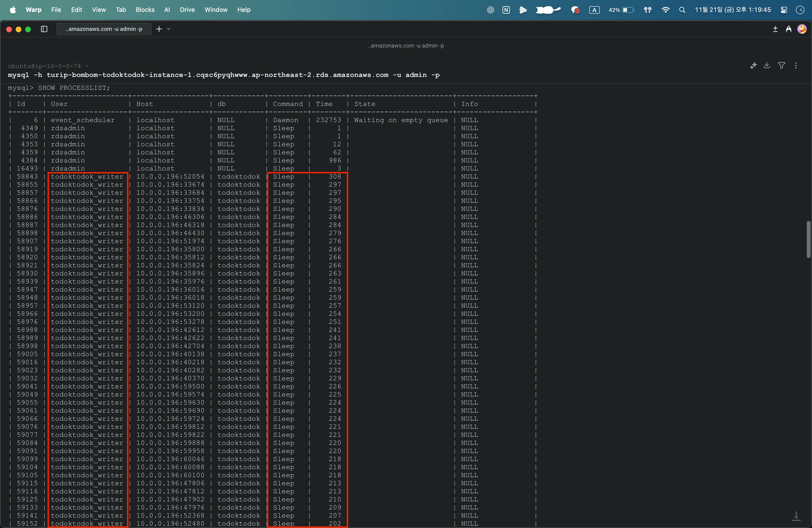812x528 pixels.
Task: Expand the new tab options chevron
Action: tap(169, 29)
